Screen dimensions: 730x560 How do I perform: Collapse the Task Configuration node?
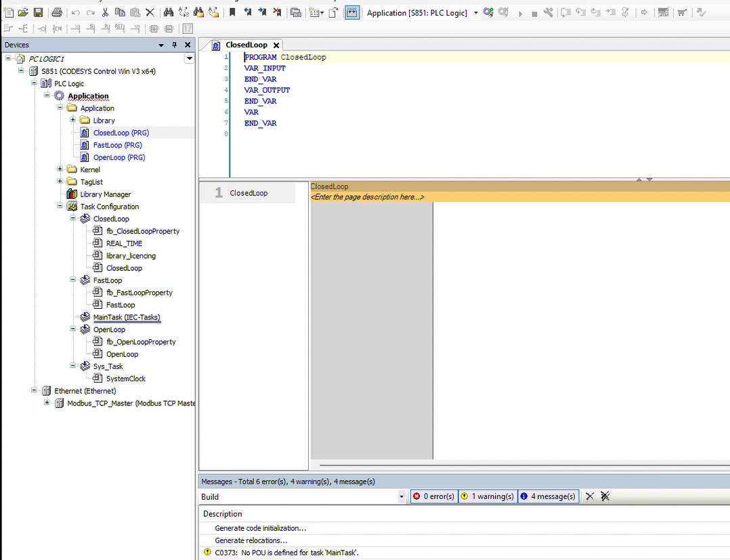point(60,206)
